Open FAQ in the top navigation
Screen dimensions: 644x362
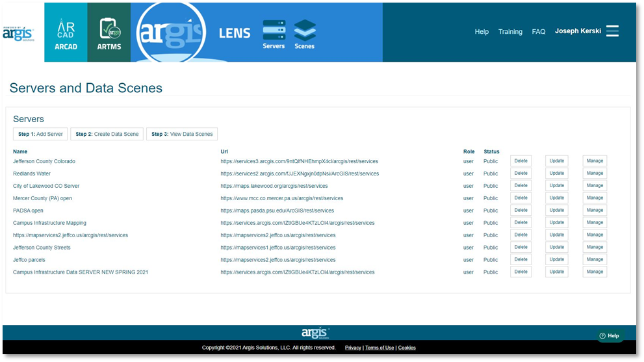(x=539, y=32)
